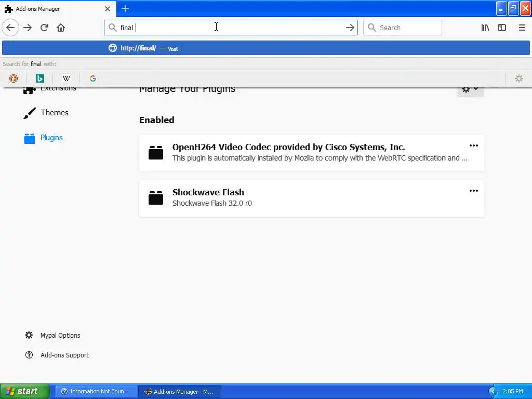Open the OpenH264 Video Codec plugin card
The height and width of the screenshot is (399, 532).
pyautogui.click(x=312, y=153)
